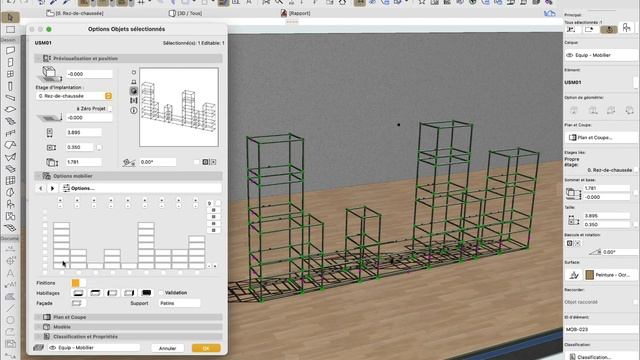Select the Column tool in the left toolbox
The height and width of the screenshot is (360, 640).
tap(10, 86)
